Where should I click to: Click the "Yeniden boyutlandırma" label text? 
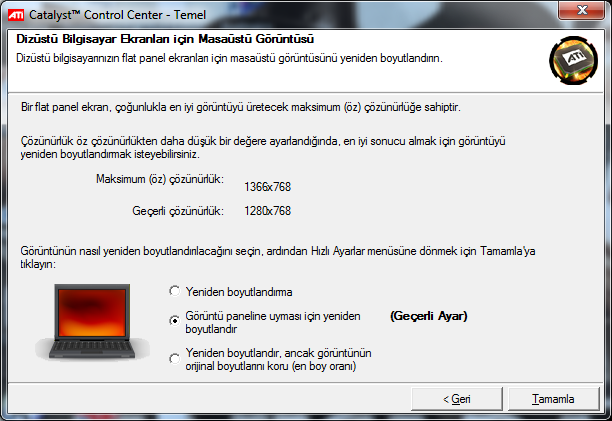click(239, 292)
